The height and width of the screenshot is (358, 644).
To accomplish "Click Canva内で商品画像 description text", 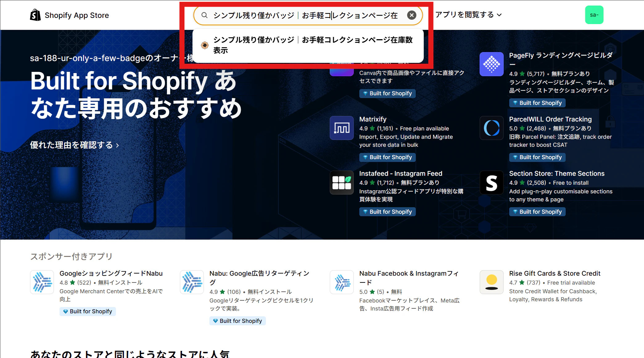I will 412,77.
